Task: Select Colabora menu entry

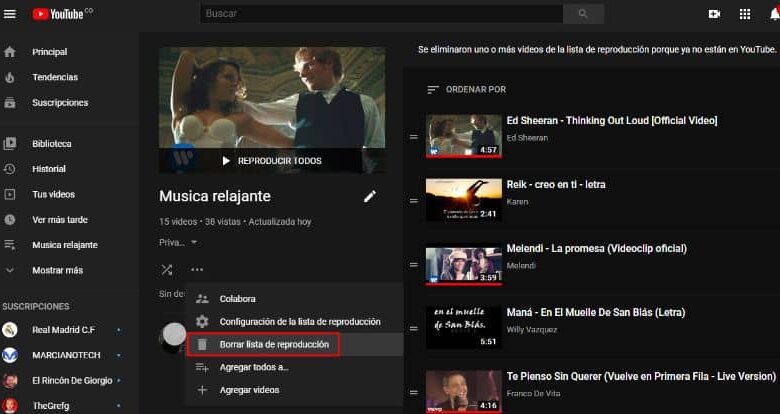Action: 294,299
